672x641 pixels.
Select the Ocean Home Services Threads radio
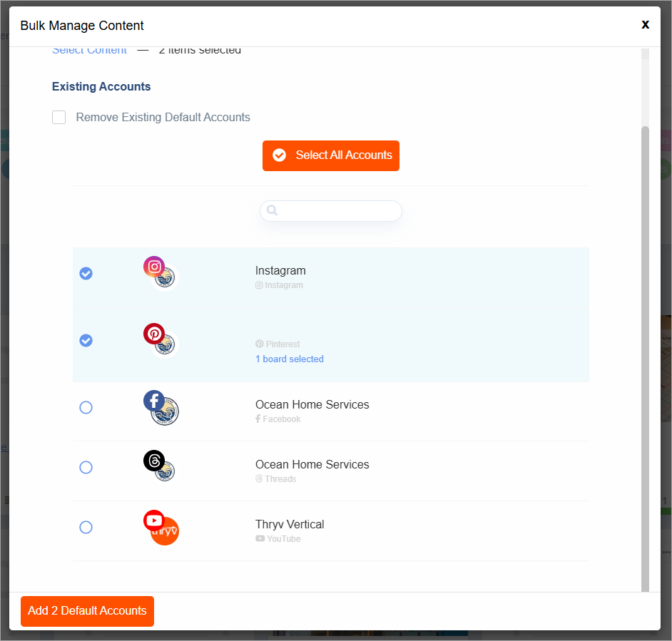(86, 468)
